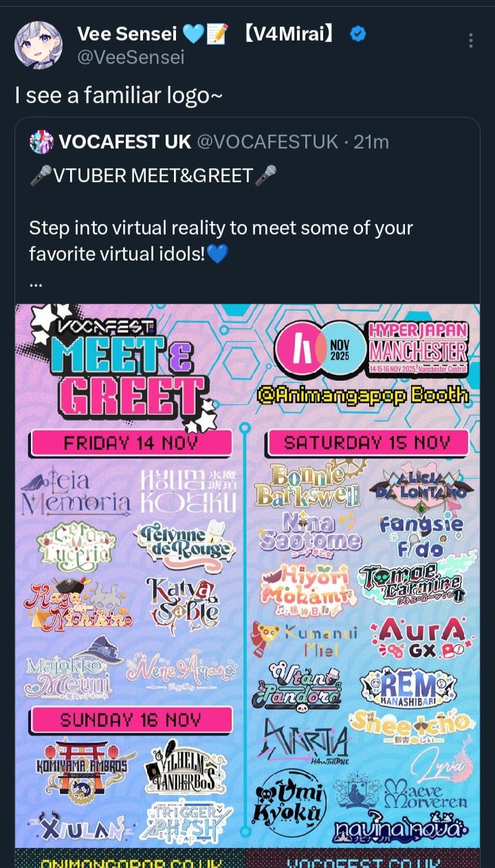Open the @VOCAFESTUK handle link

(268, 142)
